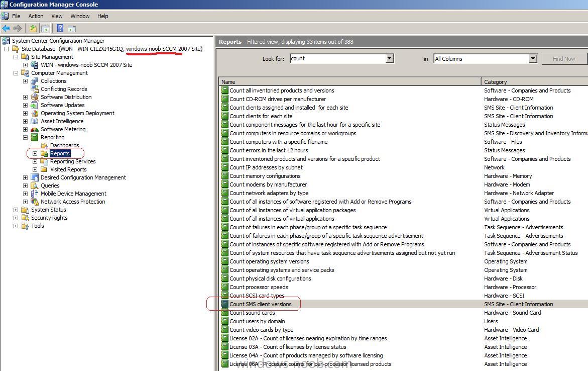
Task: Select the Reporting Services tree item
Action: [x=73, y=161]
